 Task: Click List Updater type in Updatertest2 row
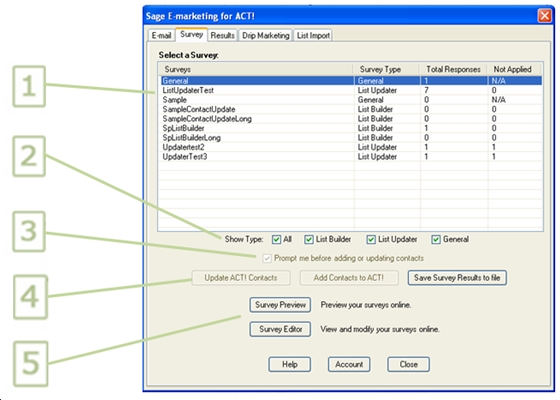[x=377, y=147]
